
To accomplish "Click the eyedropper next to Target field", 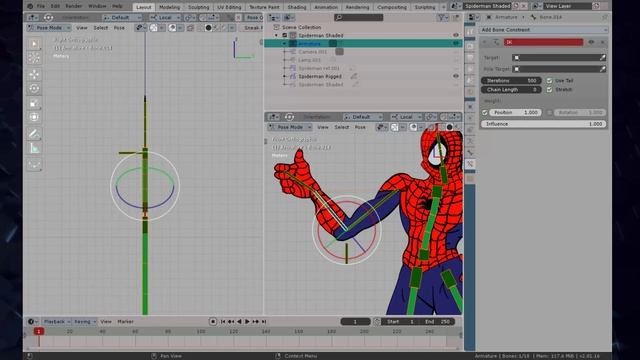I will point(602,58).
